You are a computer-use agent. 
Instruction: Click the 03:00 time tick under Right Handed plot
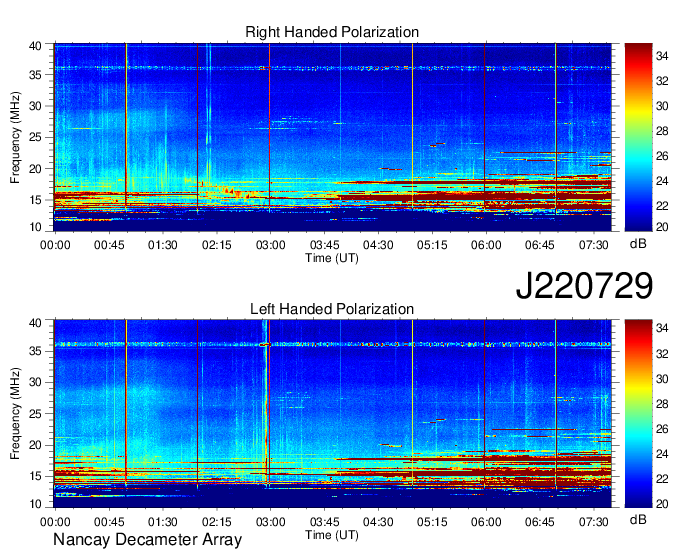tap(271, 245)
